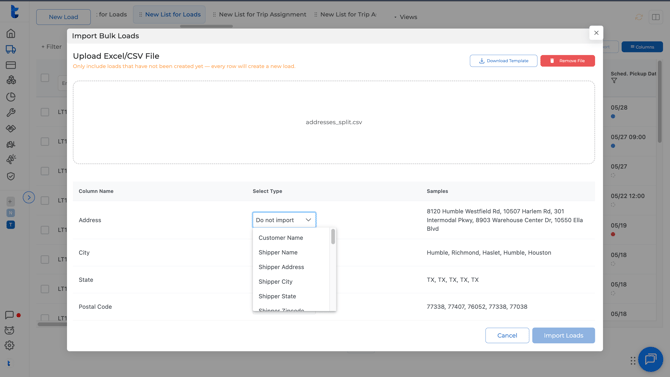670x377 pixels.
Task: Open the live chat bubble button
Action: (x=650, y=359)
